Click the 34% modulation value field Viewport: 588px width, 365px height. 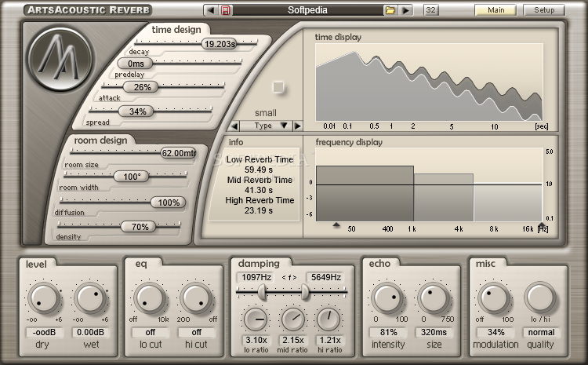(x=495, y=332)
